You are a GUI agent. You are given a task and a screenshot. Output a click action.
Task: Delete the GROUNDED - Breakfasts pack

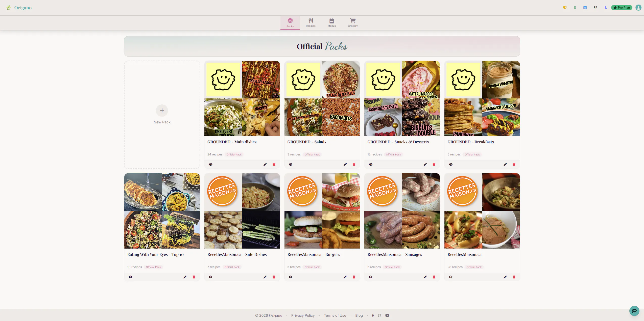click(x=514, y=165)
